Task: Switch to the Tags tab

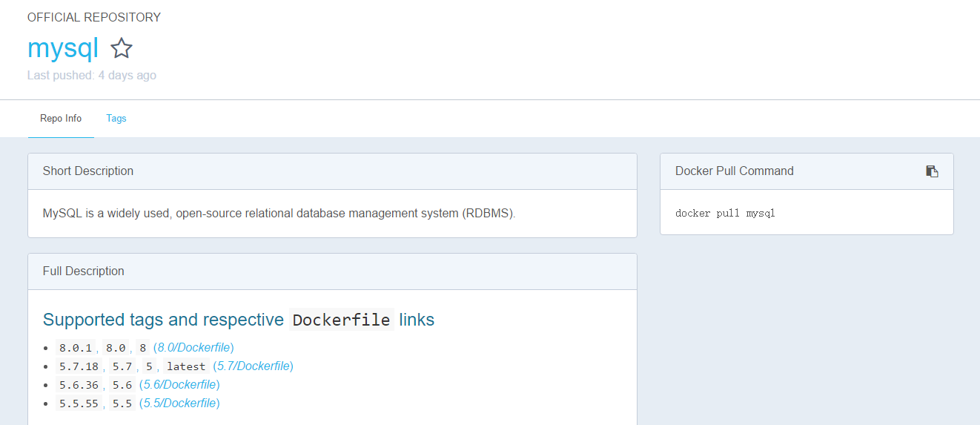Action: [116, 119]
